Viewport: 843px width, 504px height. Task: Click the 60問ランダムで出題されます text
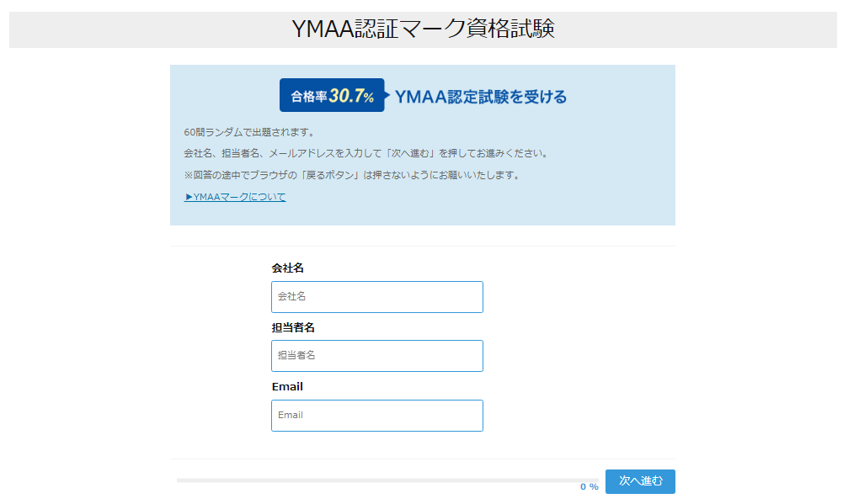(x=249, y=132)
